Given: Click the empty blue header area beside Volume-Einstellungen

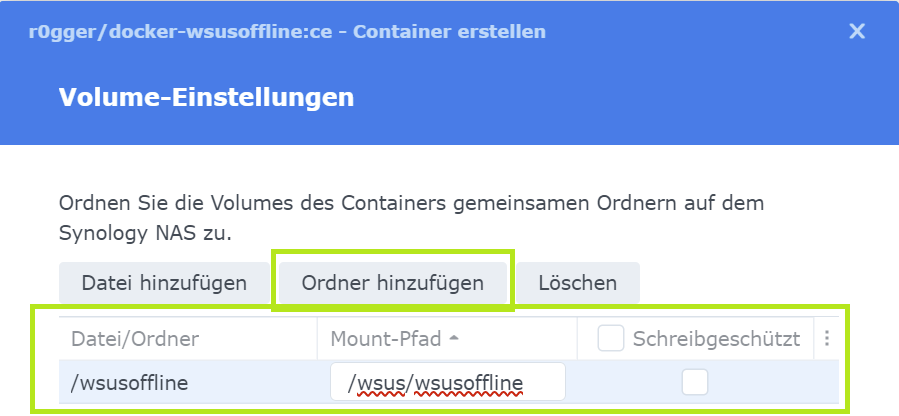Looking at the screenshot, I should (620, 97).
